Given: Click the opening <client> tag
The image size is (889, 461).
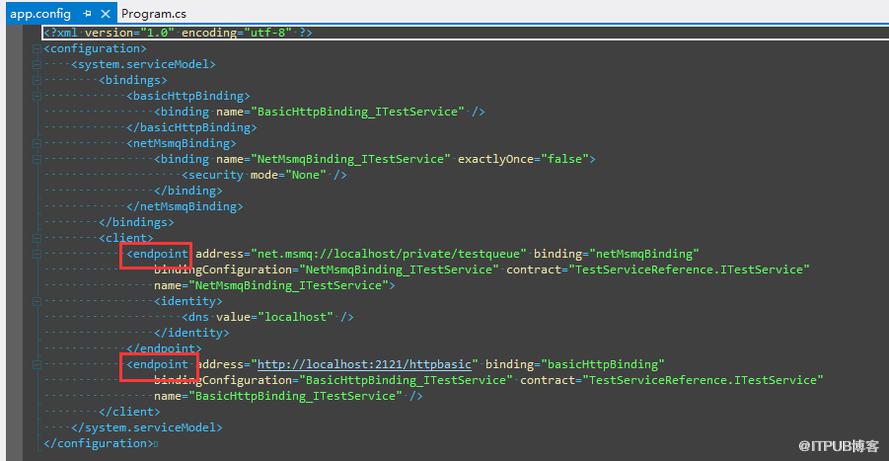Looking at the screenshot, I should pyautogui.click(x=126, y=238).
